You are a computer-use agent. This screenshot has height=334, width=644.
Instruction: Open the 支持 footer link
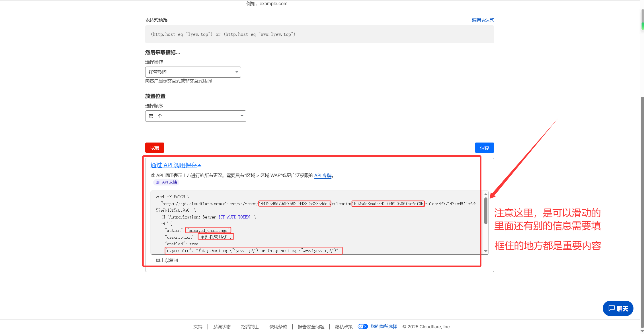pos(198,327)
